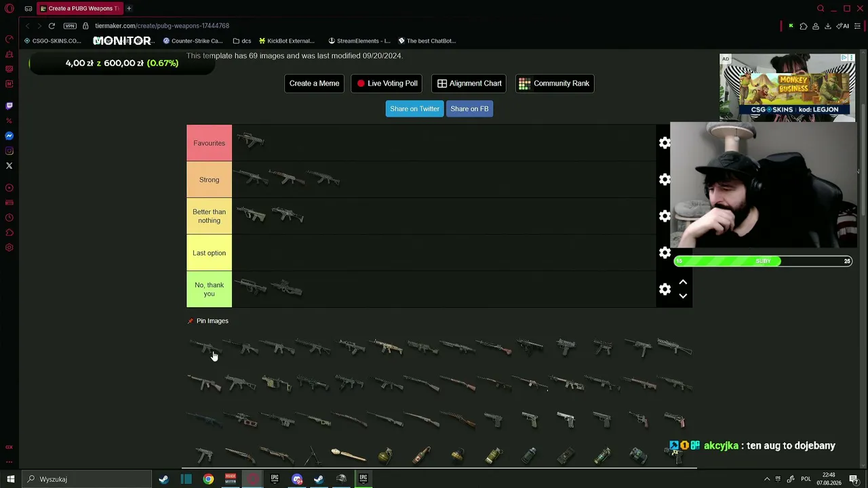Click the Wyszukaj taskbar search box
This screenshot has height=488, width=868.
click(87, 479)
